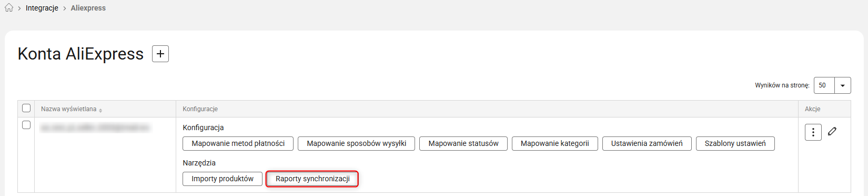Open Szablony ustawień button
This screenshot has width=868, height=196.
point(735,143)
